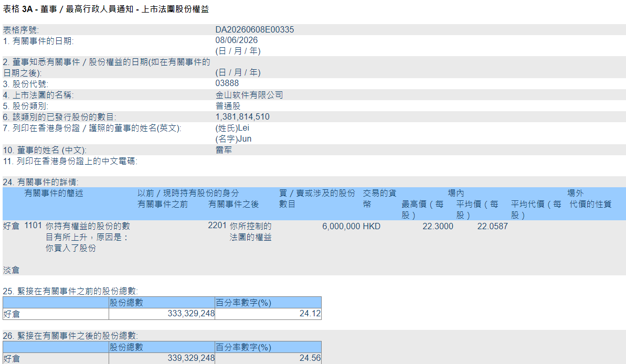Click capacity text 你所控制的法團的權益
This screenshot has width=626, height=364.
251,232
